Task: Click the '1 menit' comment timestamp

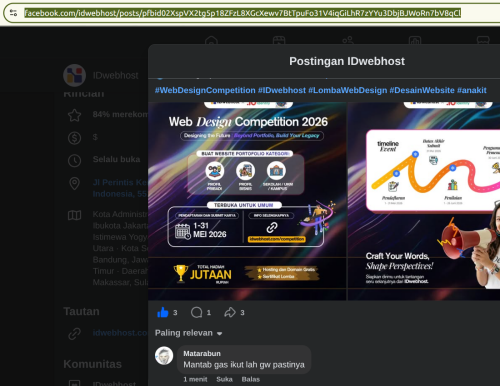Action: pyautogui.click(x=195, y=379)
